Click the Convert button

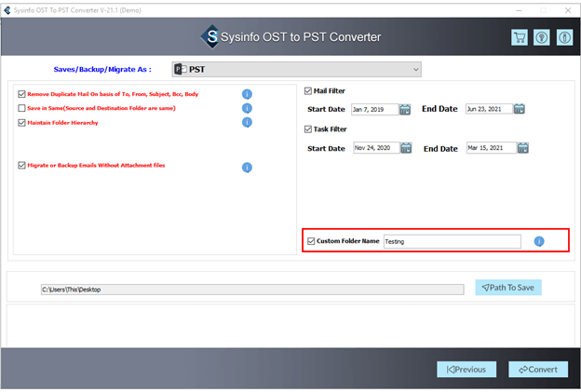pyautogui.click(x=538, y=370)
